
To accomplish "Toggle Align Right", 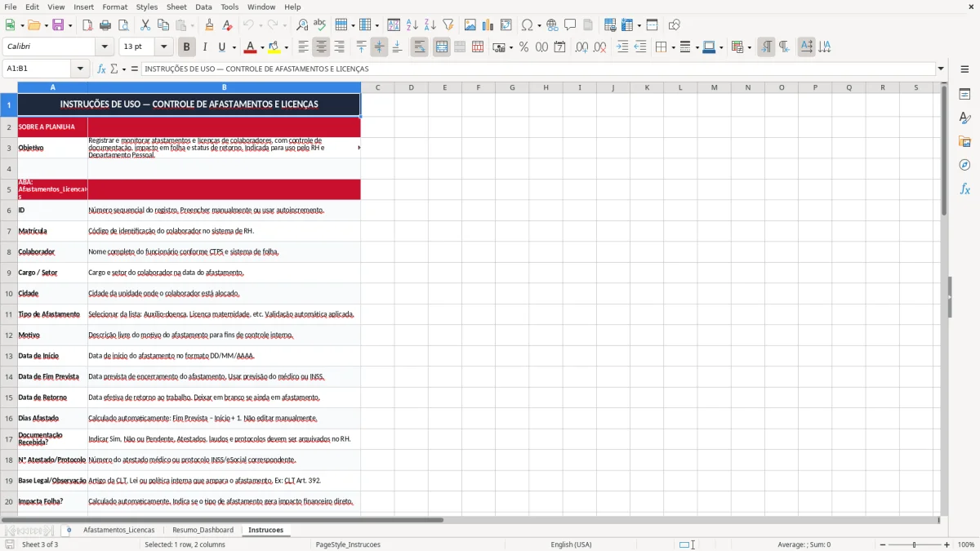I will coord(339,47).
